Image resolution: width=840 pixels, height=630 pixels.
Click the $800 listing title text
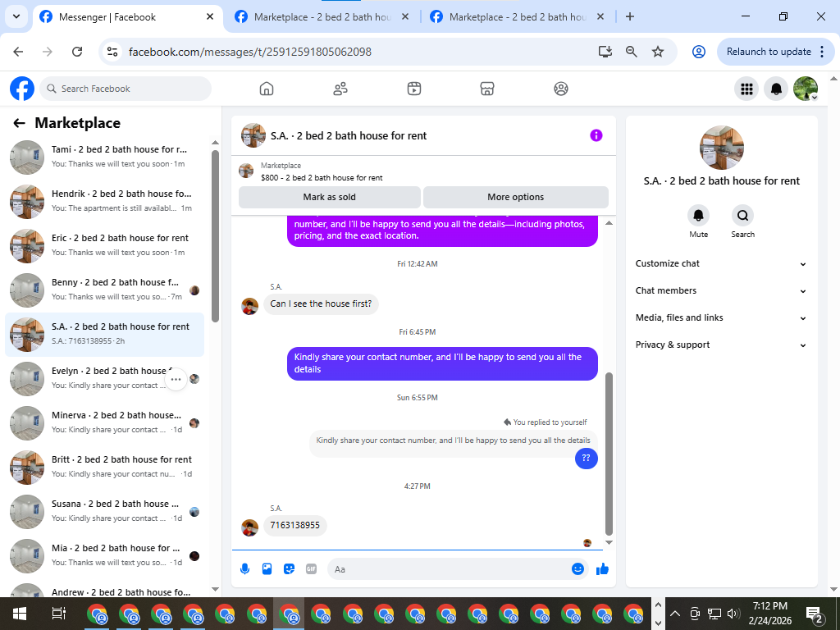coord(322,178)
